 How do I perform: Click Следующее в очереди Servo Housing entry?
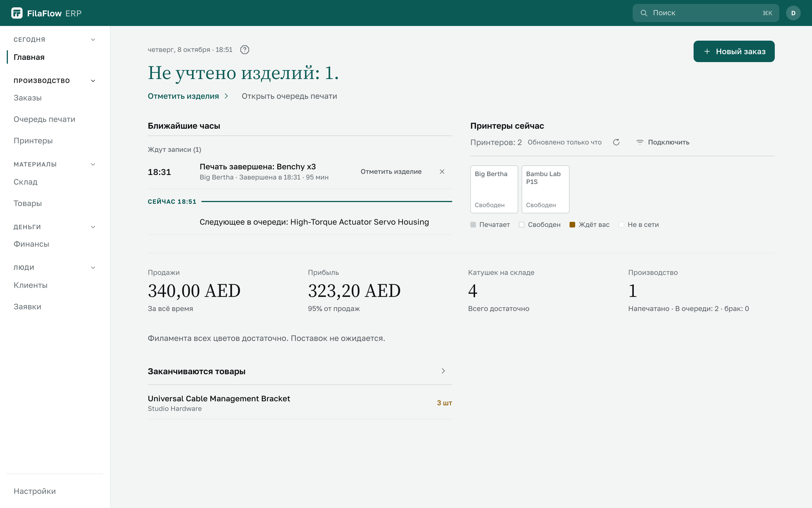point(300,222)
